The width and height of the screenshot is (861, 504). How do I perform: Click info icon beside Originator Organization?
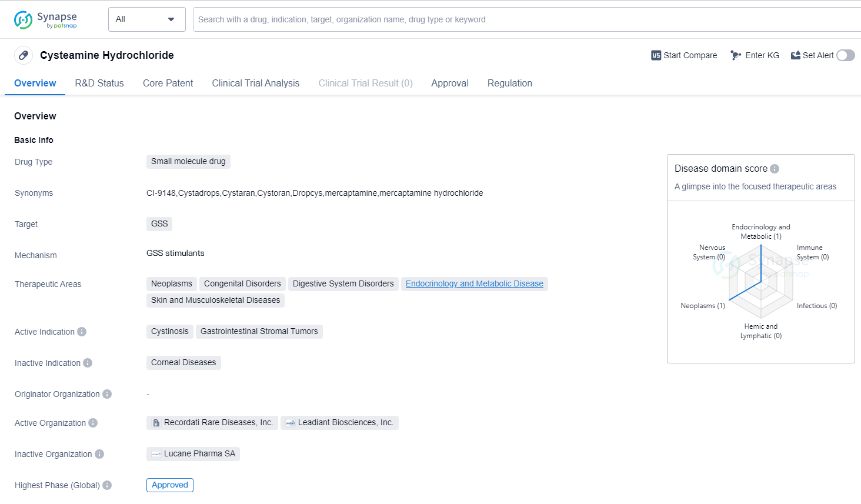(107, 394)
